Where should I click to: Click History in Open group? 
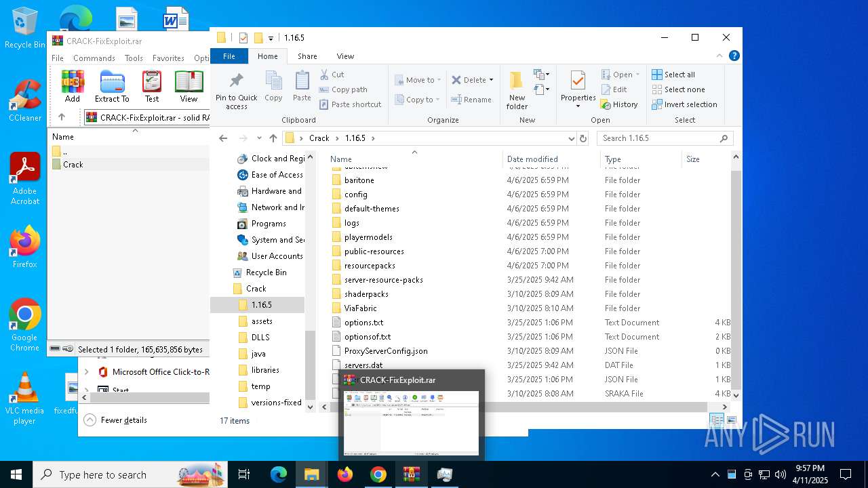pos(619,104)
